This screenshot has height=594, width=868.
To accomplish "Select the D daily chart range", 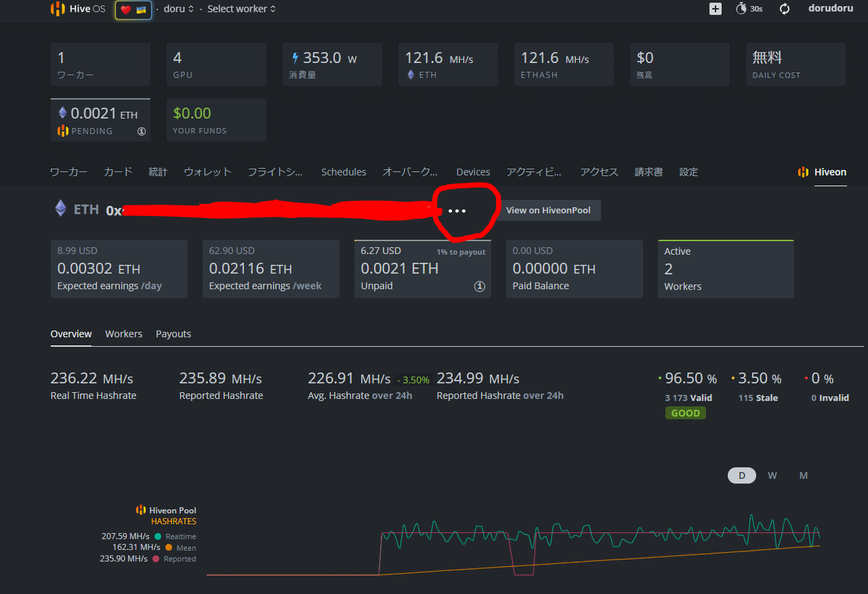I will tap(741, 475).
